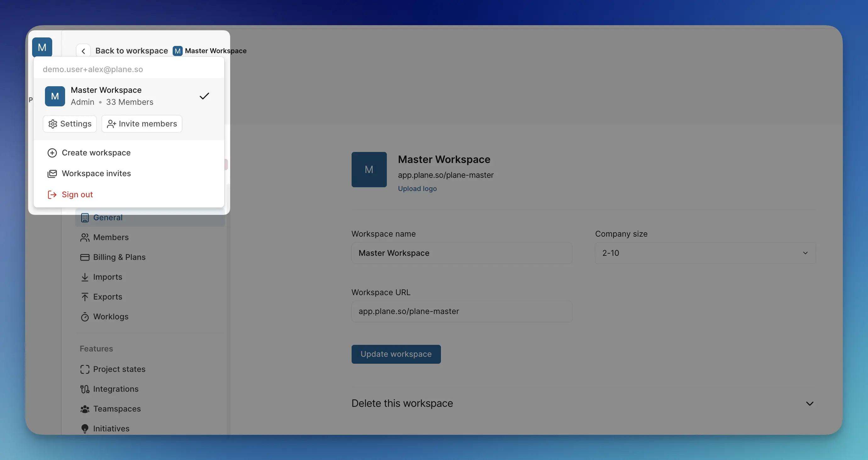Open the Members settings tab
This screenshot has width=868, height=460.
[111, 237]
